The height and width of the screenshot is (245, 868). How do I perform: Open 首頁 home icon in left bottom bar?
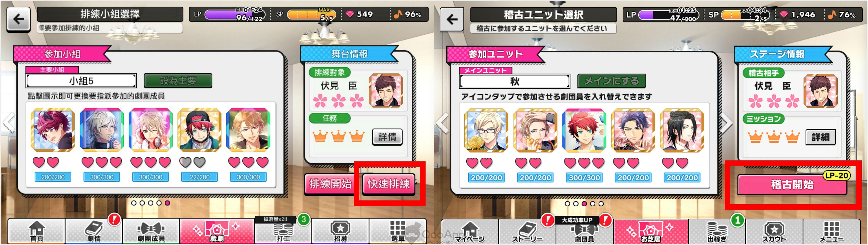[x=36, y=231]
